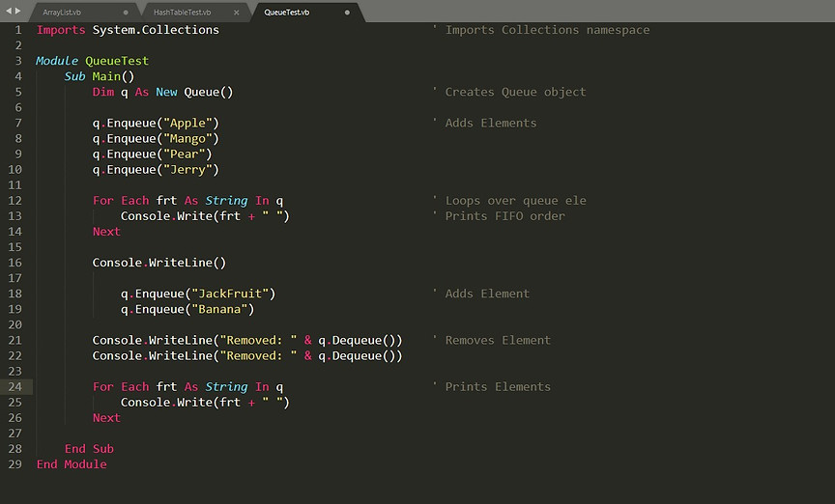Click Console.Write on line 25
Viewport: 835px width, 504px height.
pos(166,403)
